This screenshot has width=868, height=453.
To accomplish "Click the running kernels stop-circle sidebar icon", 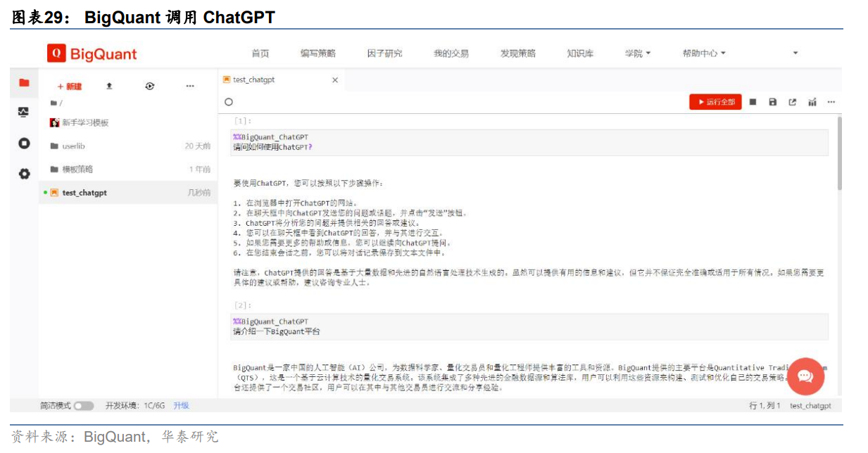I will click(24, 143).
